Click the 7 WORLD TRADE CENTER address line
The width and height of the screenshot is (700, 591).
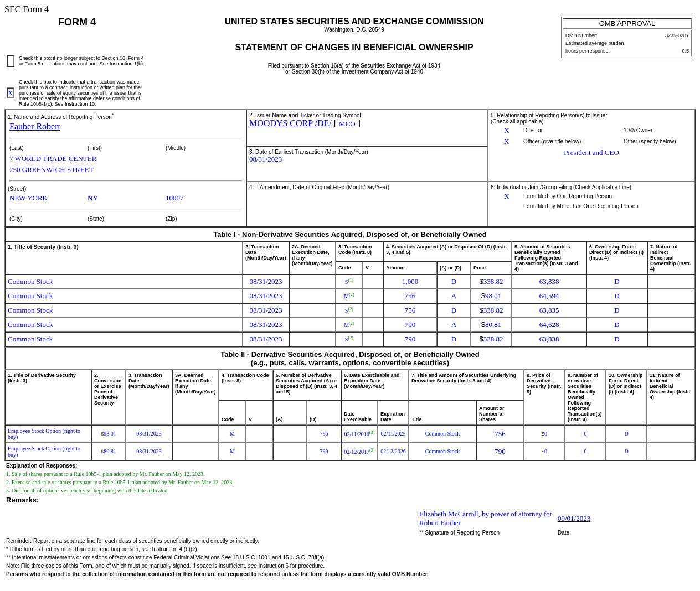[53, 159]
